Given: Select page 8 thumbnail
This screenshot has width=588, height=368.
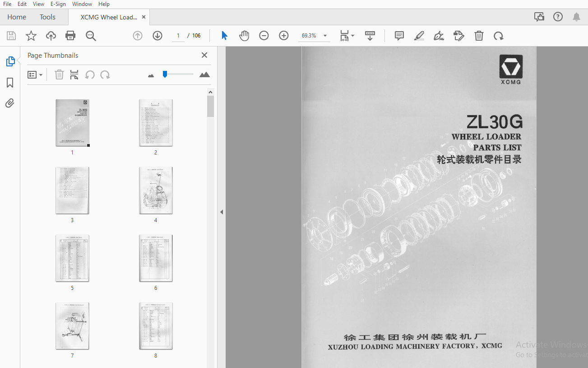Looking at the screenshot, I should (x=156, y=326).
